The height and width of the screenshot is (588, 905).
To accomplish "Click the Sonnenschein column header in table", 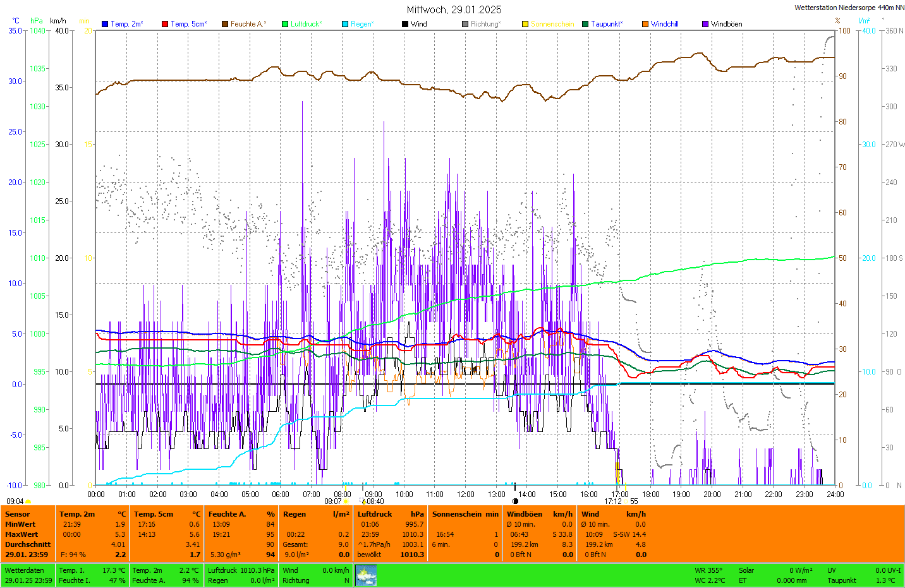I will (456, 514).
